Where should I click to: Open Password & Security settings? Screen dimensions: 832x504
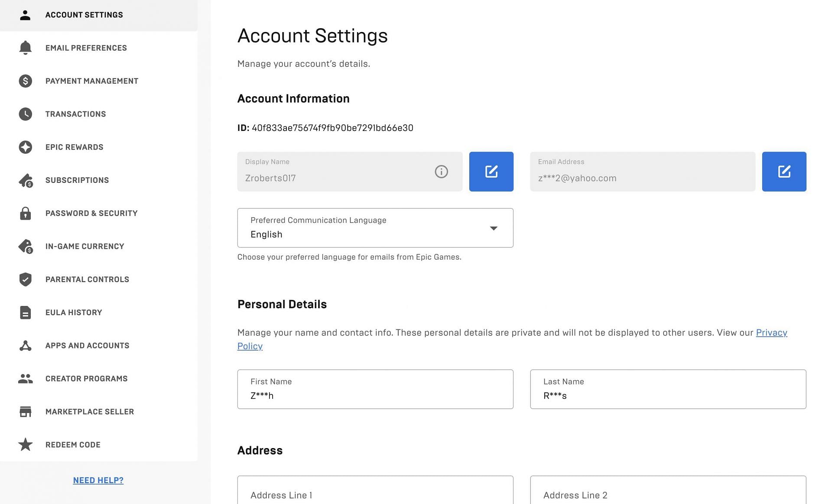coord(91,213)
